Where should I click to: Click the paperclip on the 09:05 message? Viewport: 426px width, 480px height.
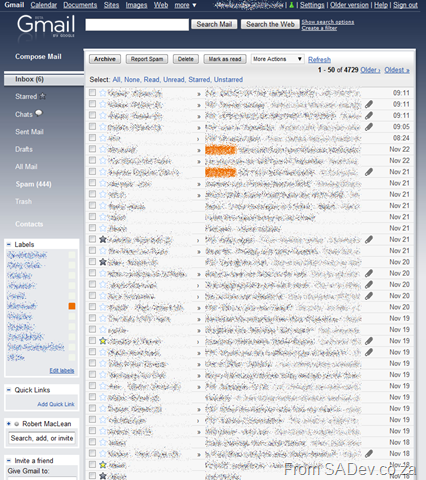click(369, 127)
